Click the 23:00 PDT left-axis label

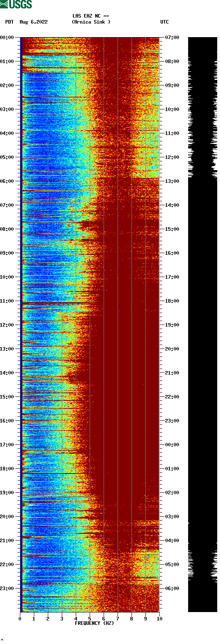click(x=7, y=589)
